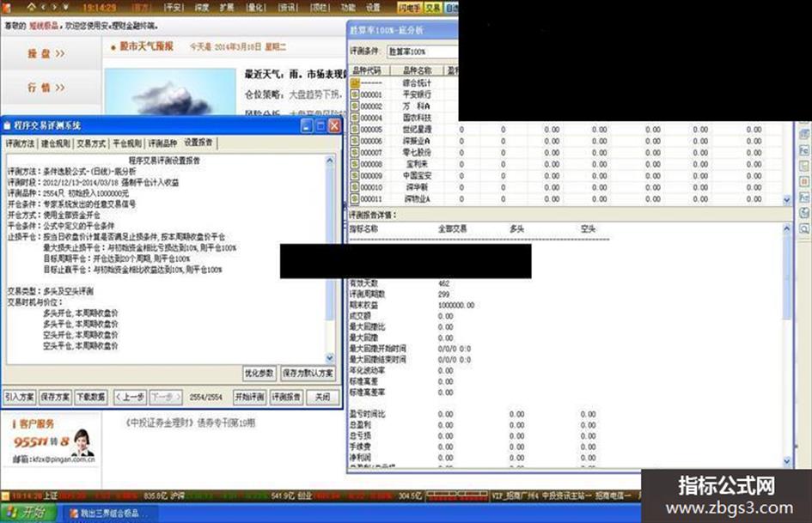812x523 pixels.
Task: Expand the 行情 >> sidebar section
Action: pos(46,88)
